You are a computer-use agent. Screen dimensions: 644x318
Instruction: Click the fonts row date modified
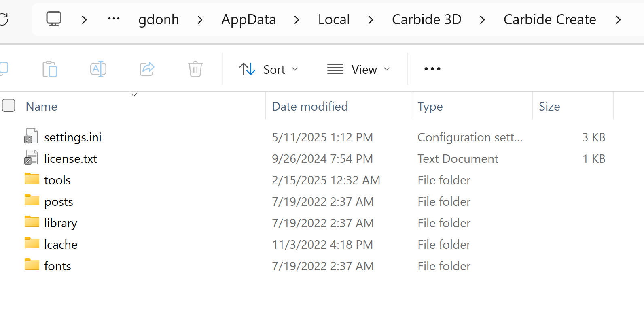point(323,266)
